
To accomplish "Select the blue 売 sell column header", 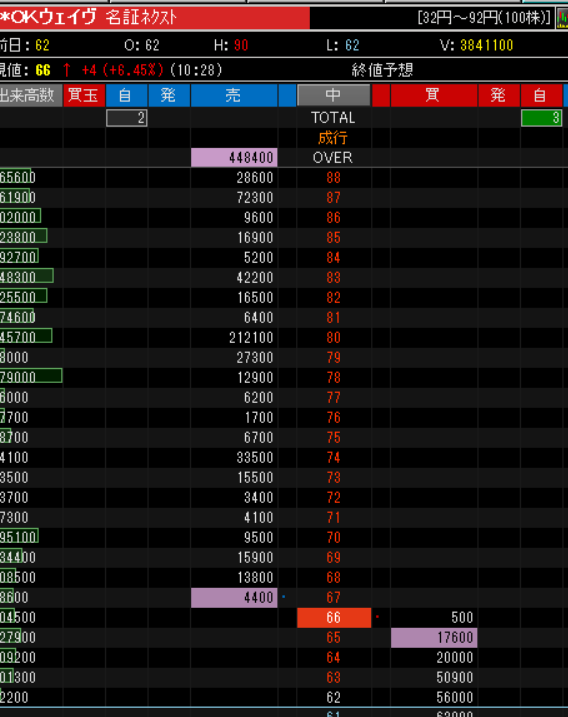I will [x=234, y=95].
